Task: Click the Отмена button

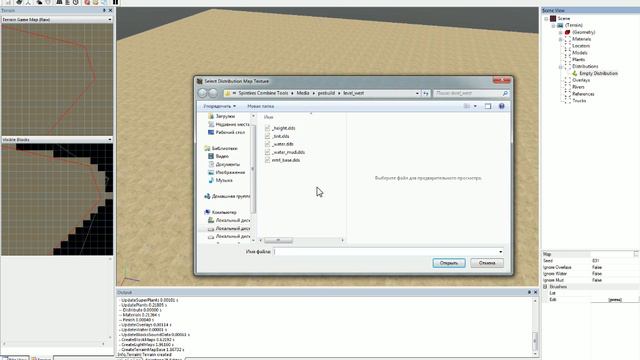Action: (487, 263)
